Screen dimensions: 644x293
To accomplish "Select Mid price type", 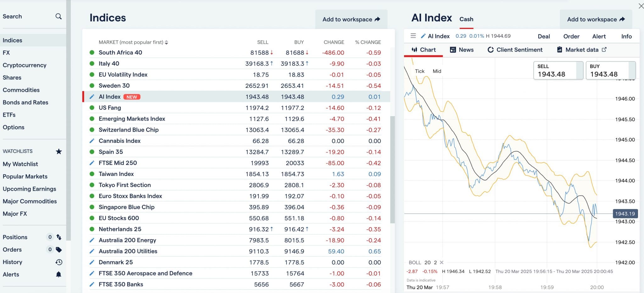I will coord(437,71).
